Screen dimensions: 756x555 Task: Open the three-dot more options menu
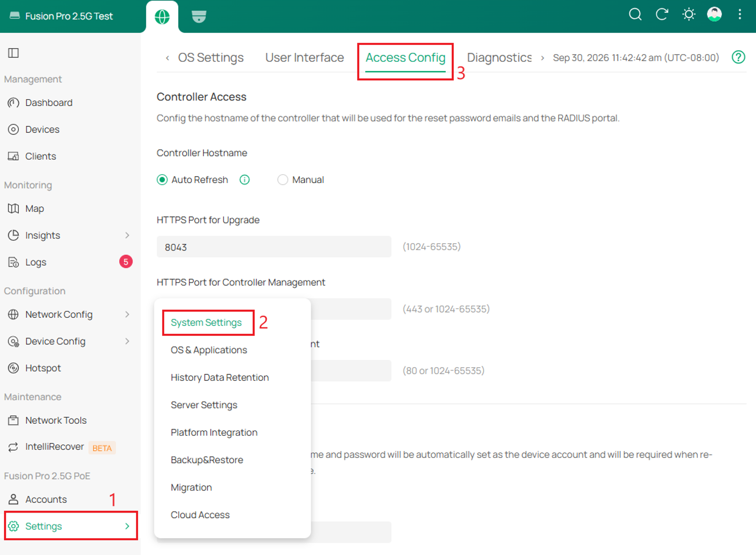click(x=740, y=15)
